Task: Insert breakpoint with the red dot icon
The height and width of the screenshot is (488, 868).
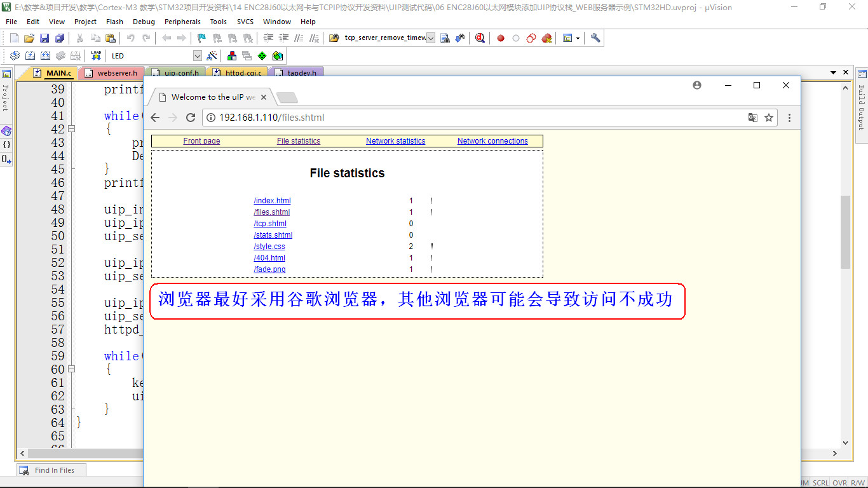Action: 501,38
